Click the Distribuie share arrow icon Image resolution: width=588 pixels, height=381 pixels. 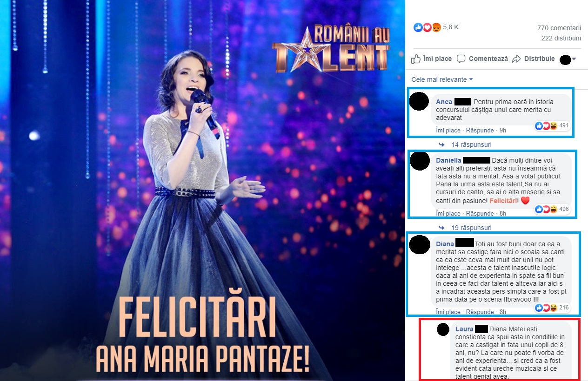[516, 59]
